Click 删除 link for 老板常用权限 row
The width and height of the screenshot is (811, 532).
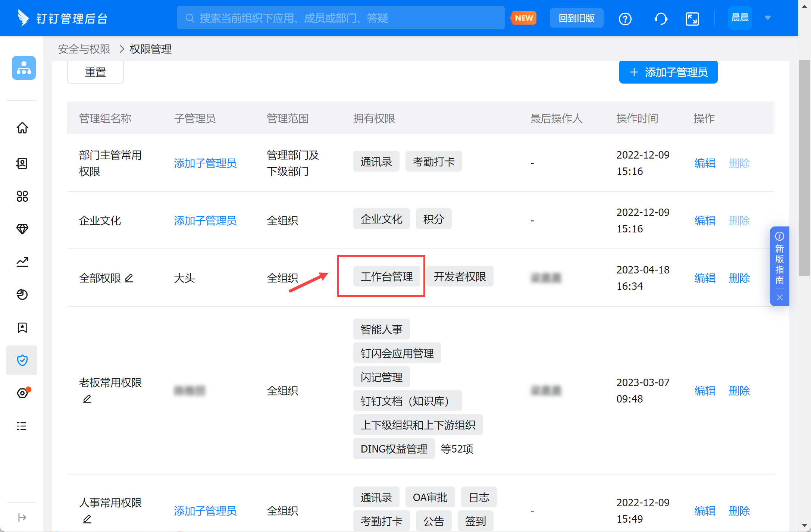coord(739,391)
